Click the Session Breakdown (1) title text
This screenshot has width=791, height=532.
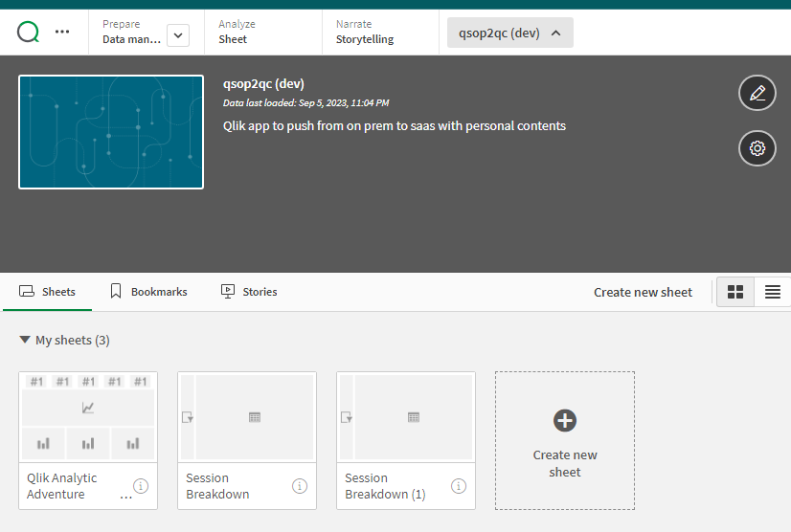pos(385,486)
